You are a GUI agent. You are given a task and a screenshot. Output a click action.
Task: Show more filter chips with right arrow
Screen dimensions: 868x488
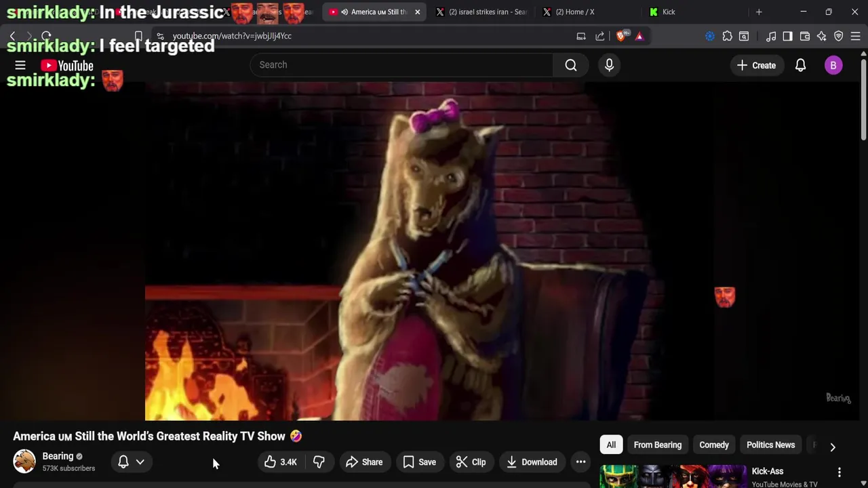[833, 447]
